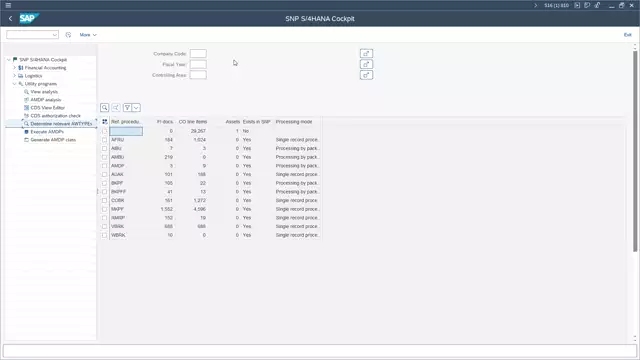This screenshot has width=640, height=360.
Task: Click the Generate AMDP class icon
Action: 27,140
